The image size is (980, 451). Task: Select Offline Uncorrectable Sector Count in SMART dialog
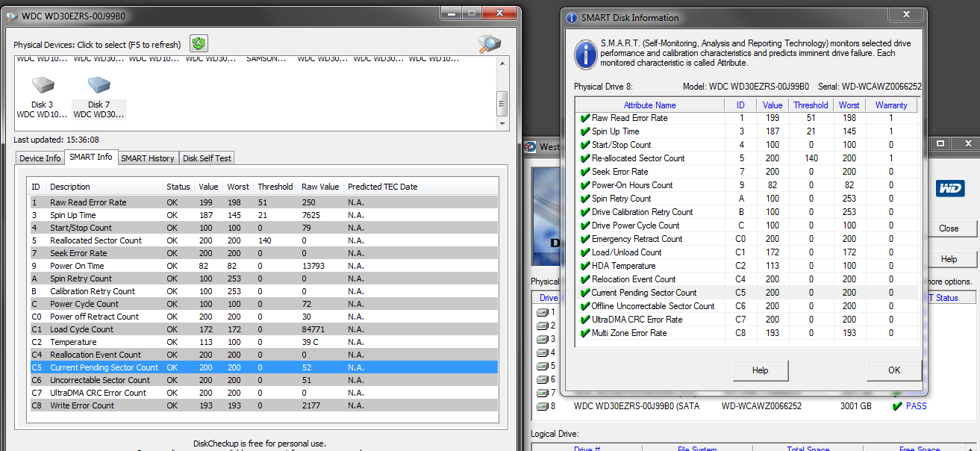[x=746, y=306]
